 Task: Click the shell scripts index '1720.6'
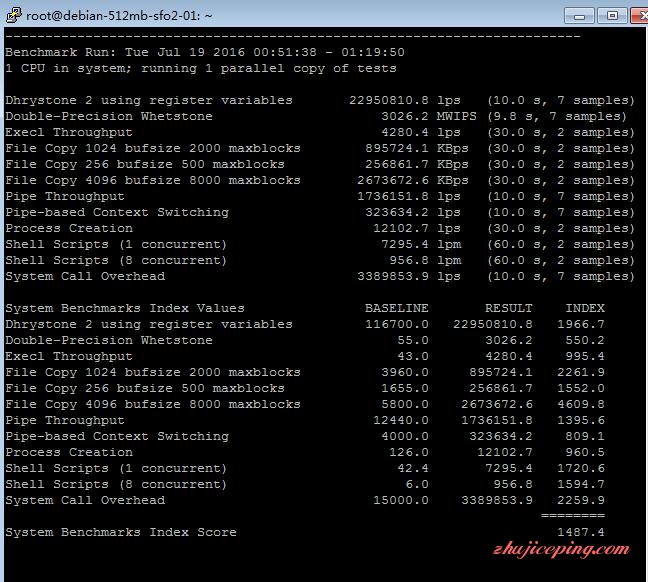pos(581,469)
